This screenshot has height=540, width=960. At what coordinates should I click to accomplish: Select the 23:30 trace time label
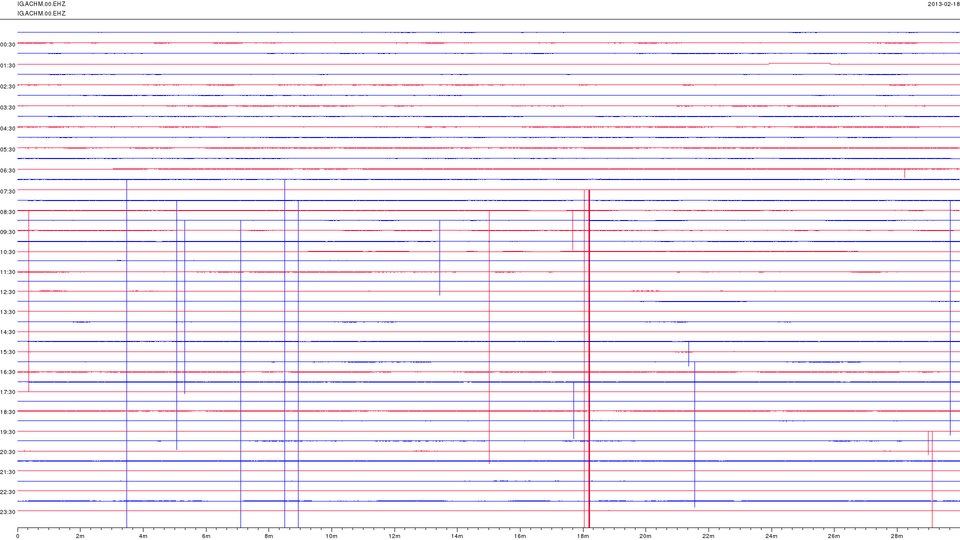(x=8, y=512)
